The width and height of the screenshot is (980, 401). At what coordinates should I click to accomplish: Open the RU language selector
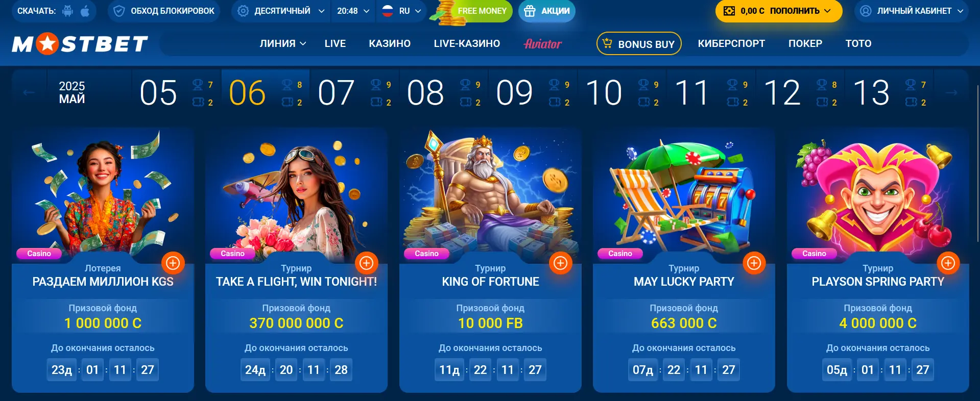pyautogui.click(x=402, y=11)
